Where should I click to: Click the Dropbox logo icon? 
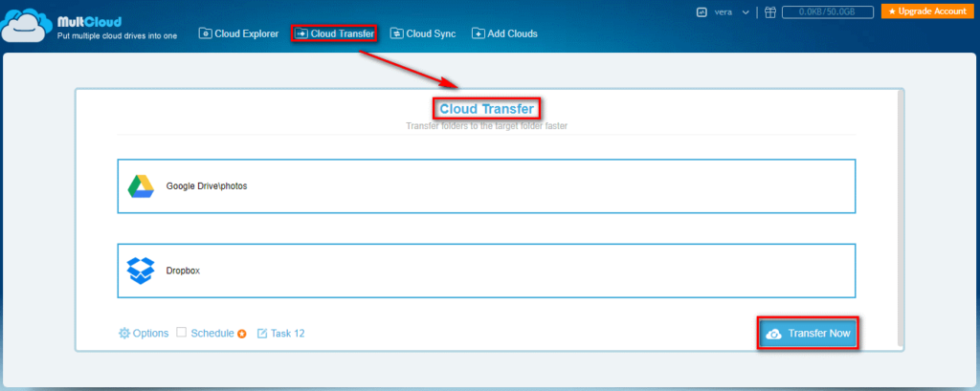[x=141, y=272]
